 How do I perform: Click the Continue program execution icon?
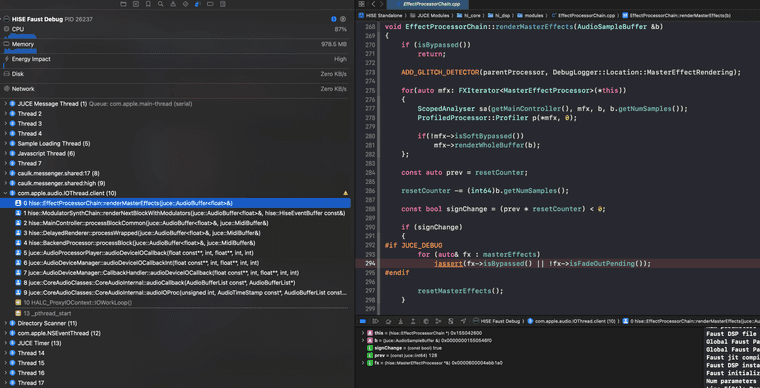[x=375, y=321]
